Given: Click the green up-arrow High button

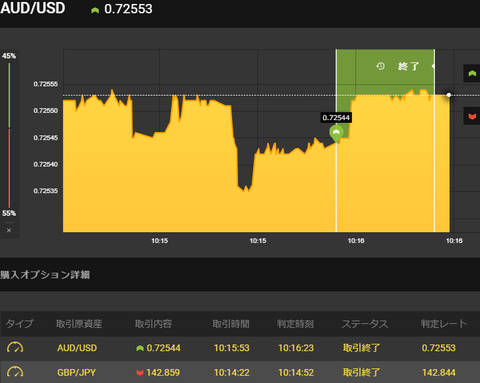Looking at the screenshot, I should click(472, 73).
